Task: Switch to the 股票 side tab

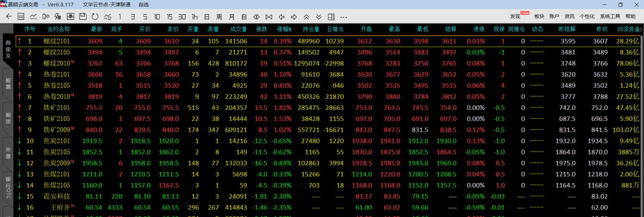Action: [8, 84]
